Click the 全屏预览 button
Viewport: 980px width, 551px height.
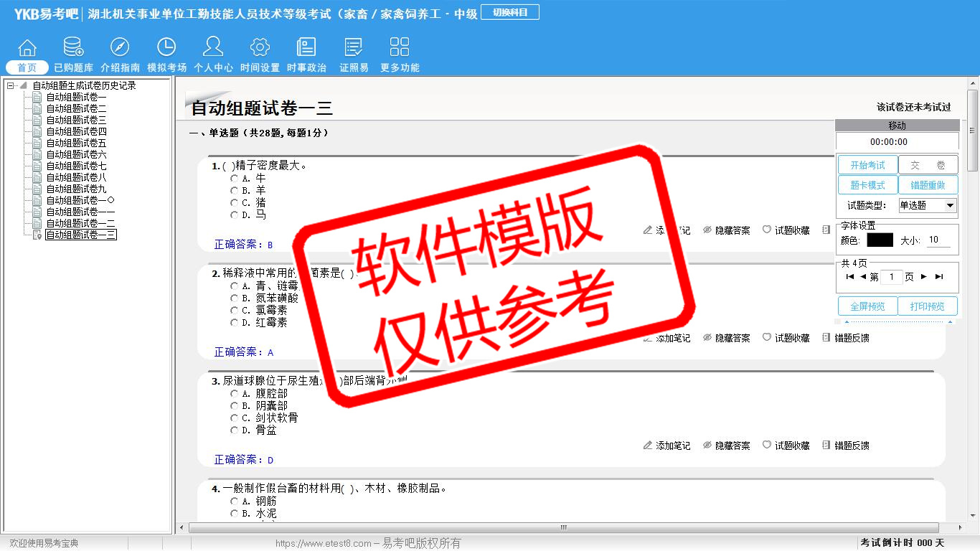pos(867,306)
